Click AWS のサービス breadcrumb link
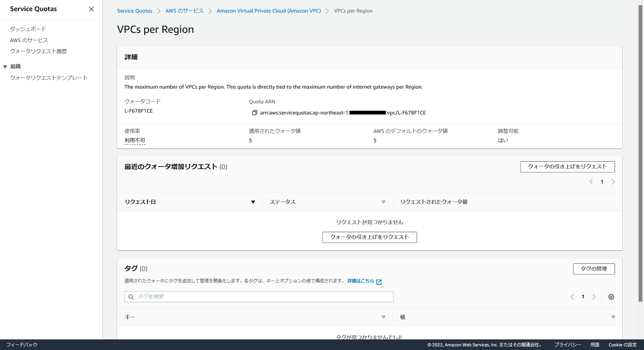Viewport: 644px width, 350px height. pos(184,11)
